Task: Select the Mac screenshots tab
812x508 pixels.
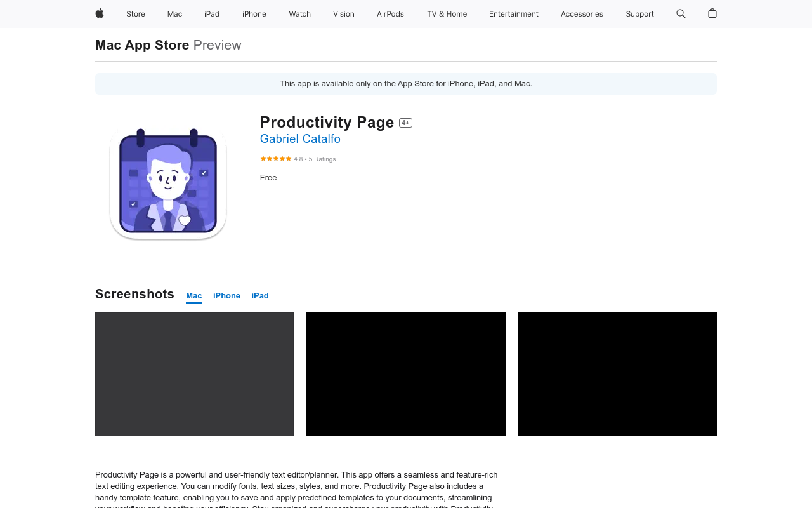Action: coord(194,296)
